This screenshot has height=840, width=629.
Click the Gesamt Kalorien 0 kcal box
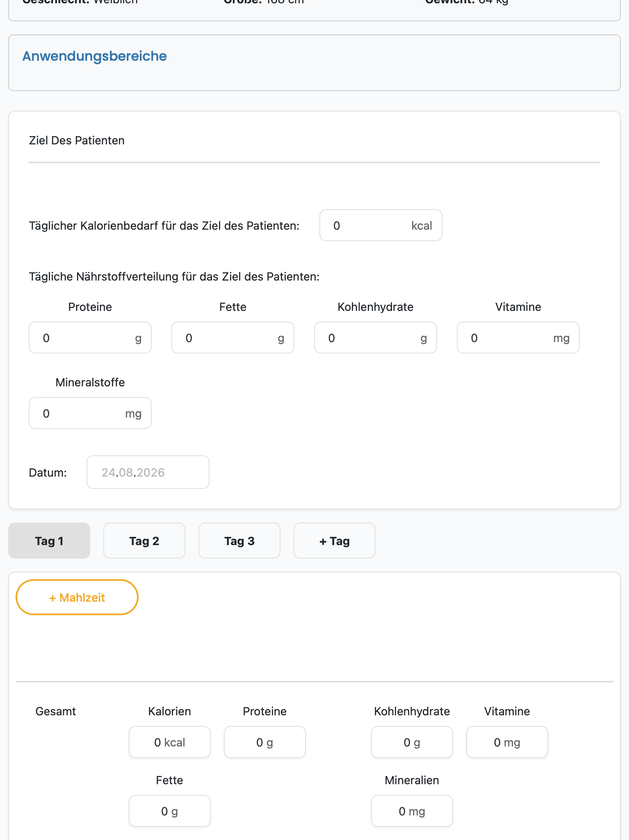click(170, 742)
